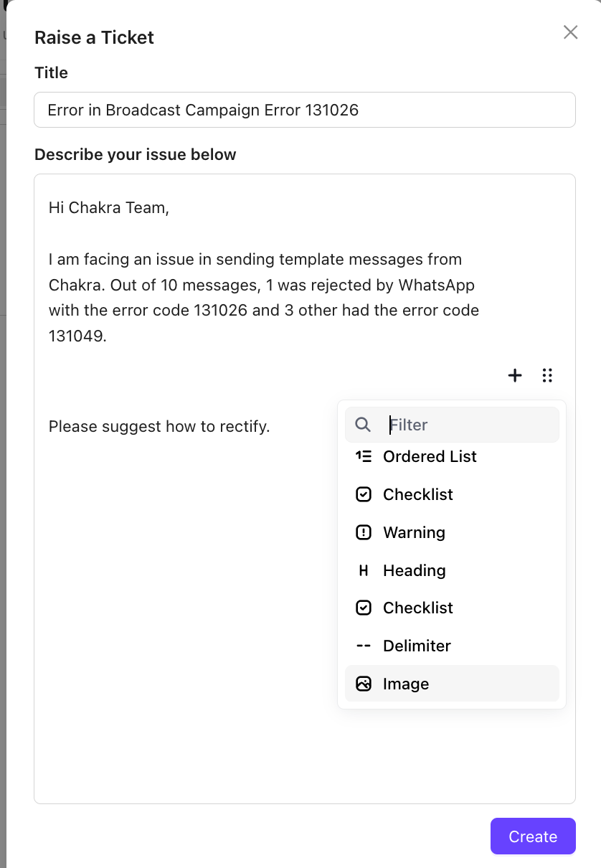Insert a Delimiter block
Viewport: 601px width, 868px height.
417,646
